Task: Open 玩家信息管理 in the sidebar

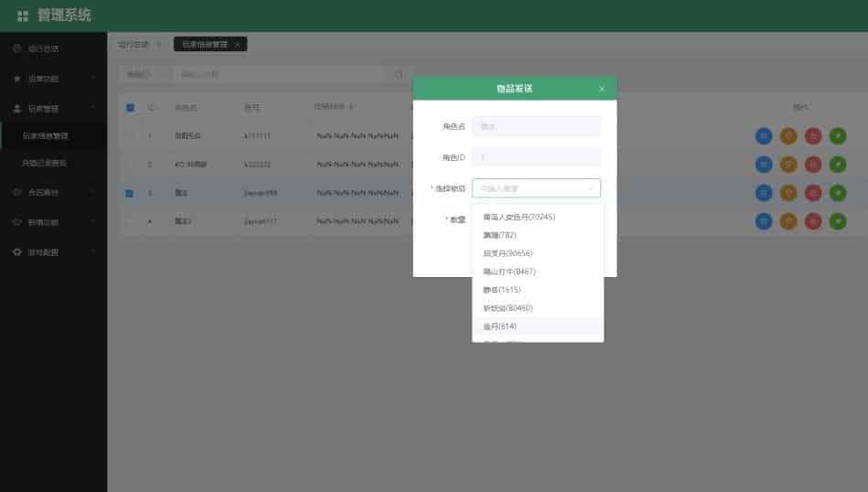Action: click(x=46, y=136)
